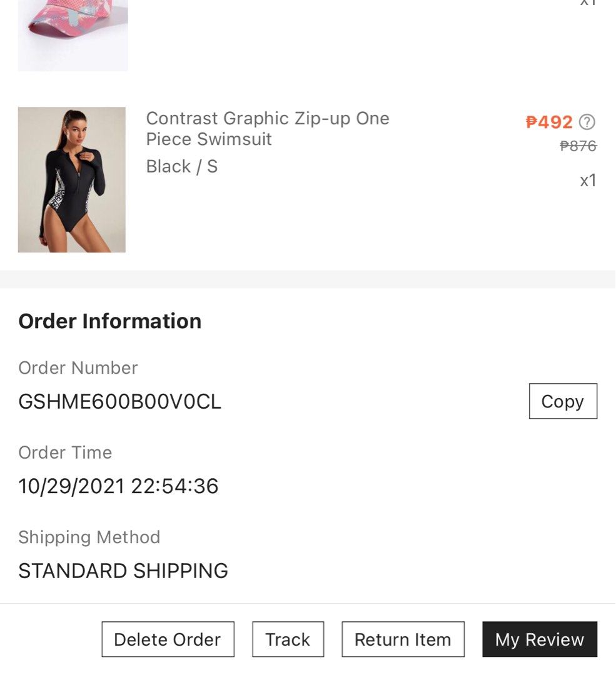This screenshot has width=616, height=675.
Task: Tap the price help question mark icon
Action: click(587, 122)
